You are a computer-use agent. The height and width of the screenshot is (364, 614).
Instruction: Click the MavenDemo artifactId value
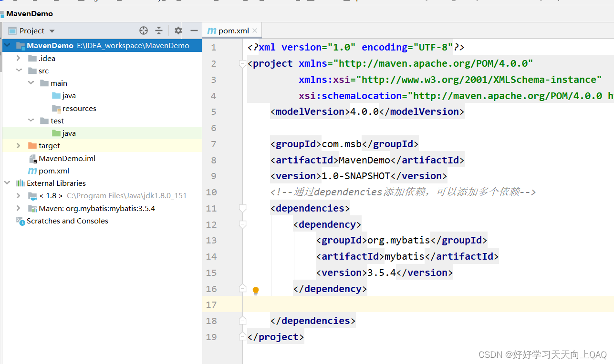click(x=364, y=160)
